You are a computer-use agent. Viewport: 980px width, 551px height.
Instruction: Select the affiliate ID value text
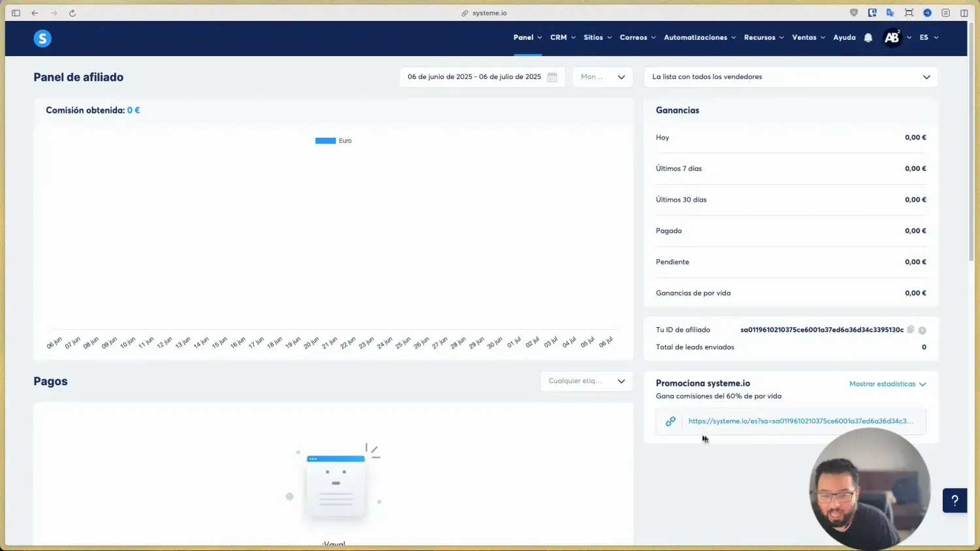[x=821, y=330]
